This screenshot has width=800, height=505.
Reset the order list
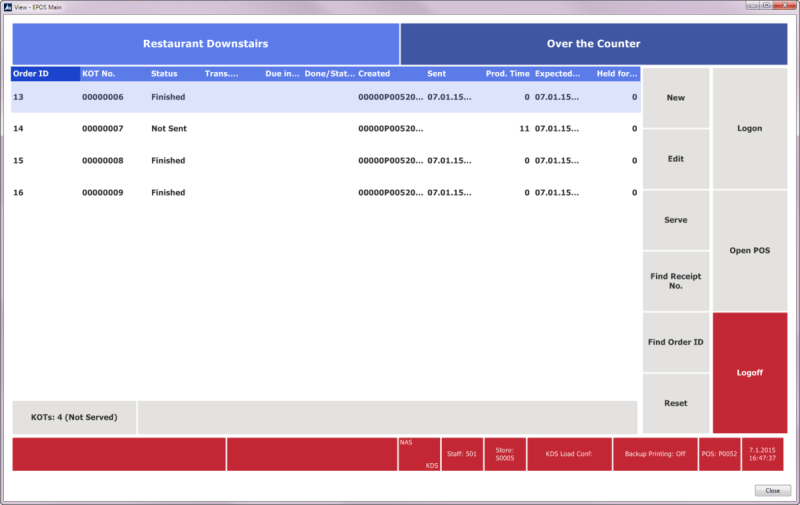[676, 403]
